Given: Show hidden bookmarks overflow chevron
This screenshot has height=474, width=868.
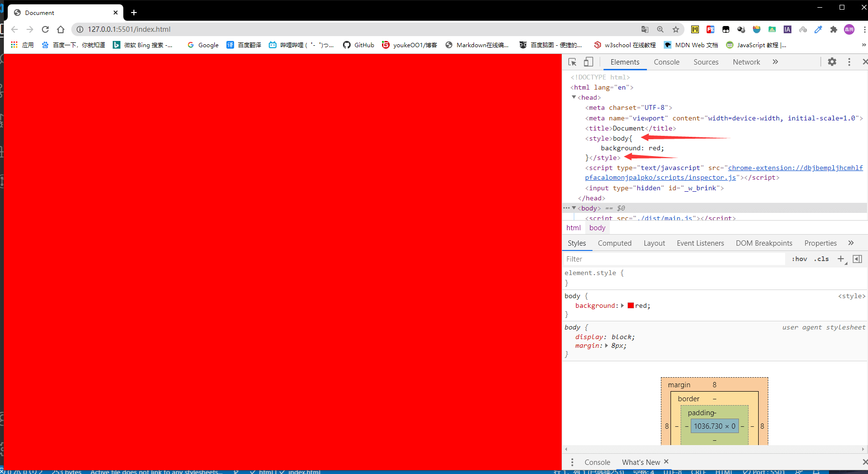Looking at the screenshot, I should click(x=864, y=45).
